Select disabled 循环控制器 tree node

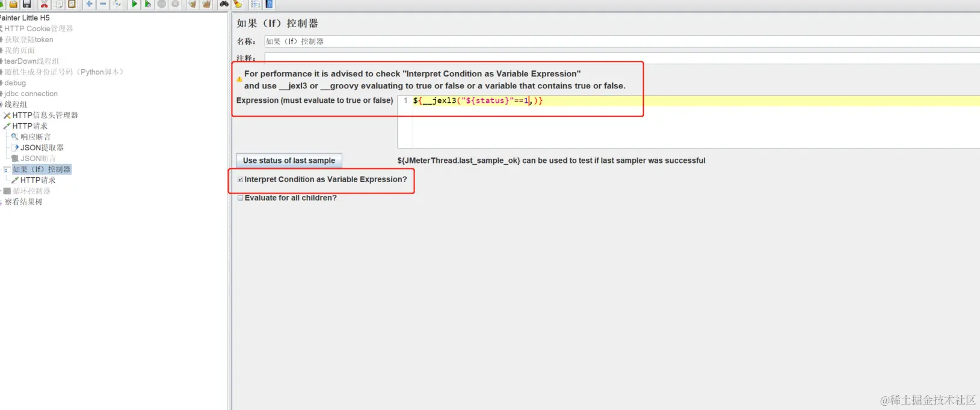(x=31, y=191)
